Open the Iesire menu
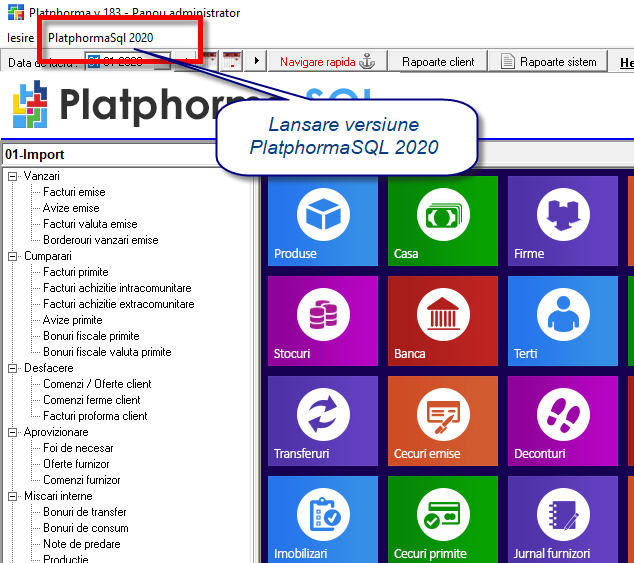This screenshot has height=563, width=634. tap(20, 38)
